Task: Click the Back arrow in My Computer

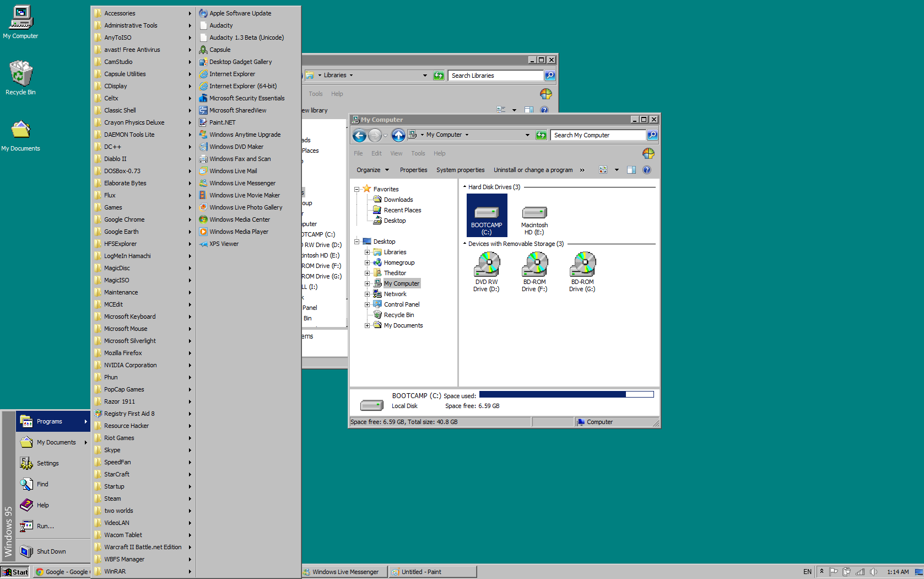Action: [x=359, y=135]
